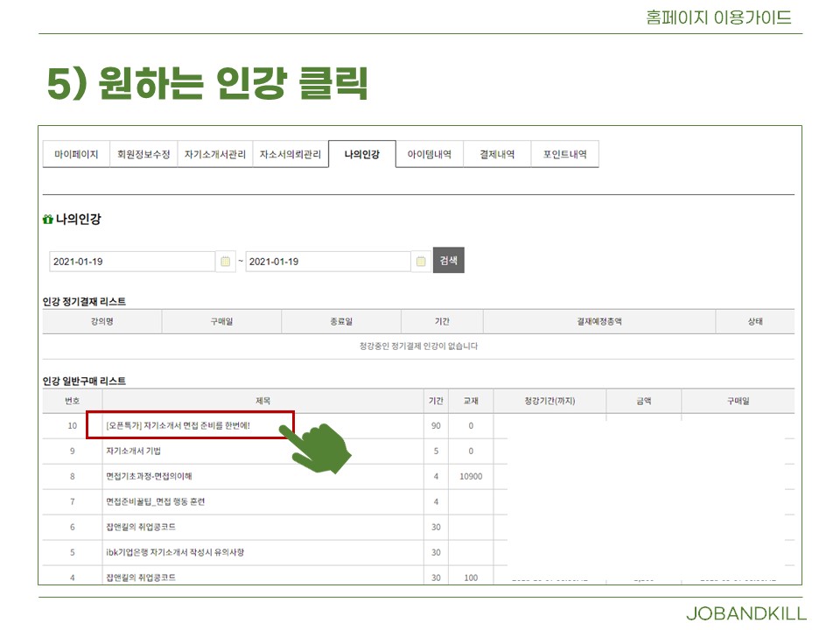This screenshot has height=630, width=840.
Task: Select the 나의인강 tab
Action: 361,154
